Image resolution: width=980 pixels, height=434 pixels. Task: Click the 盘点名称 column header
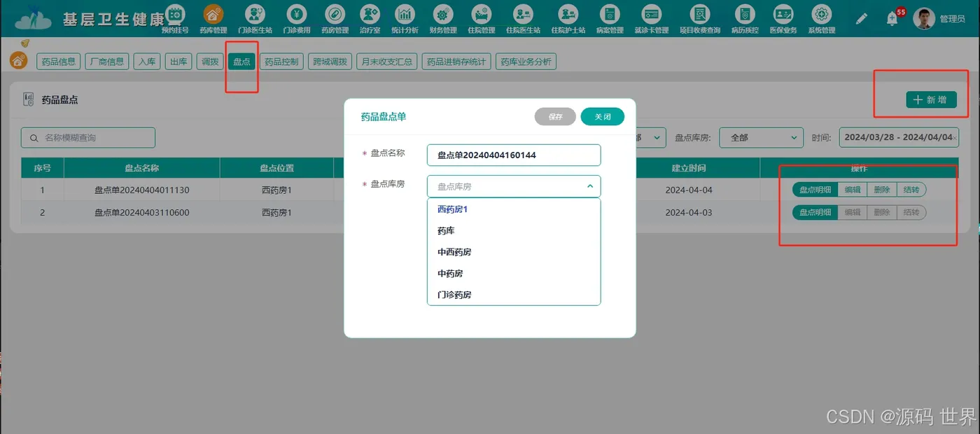coord(141,168)
